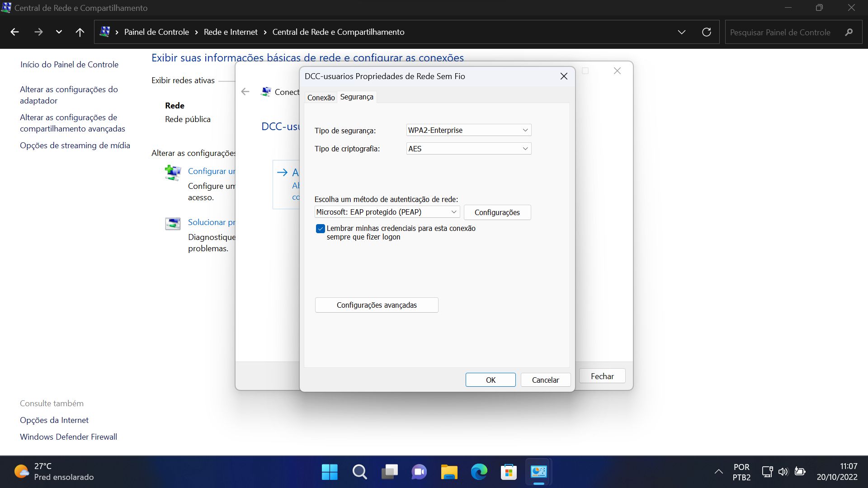Go back with the Control Panel back arrow

pyautogui.click(x=14, y=32)
